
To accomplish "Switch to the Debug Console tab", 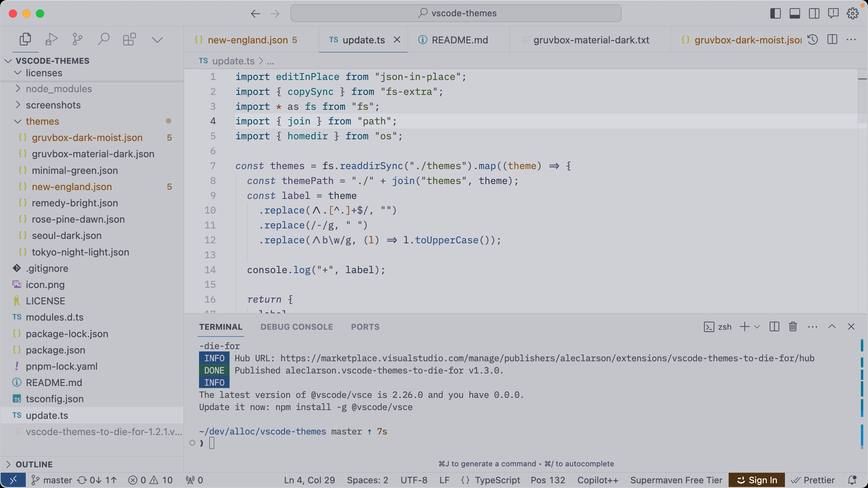I will click(297, 327).
